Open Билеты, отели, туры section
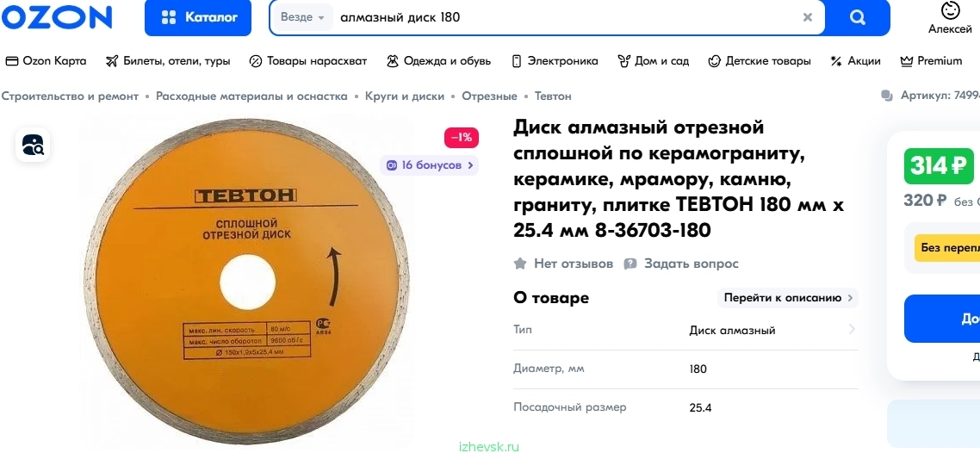The image size is (980, 453). click(x=168, y=61)
